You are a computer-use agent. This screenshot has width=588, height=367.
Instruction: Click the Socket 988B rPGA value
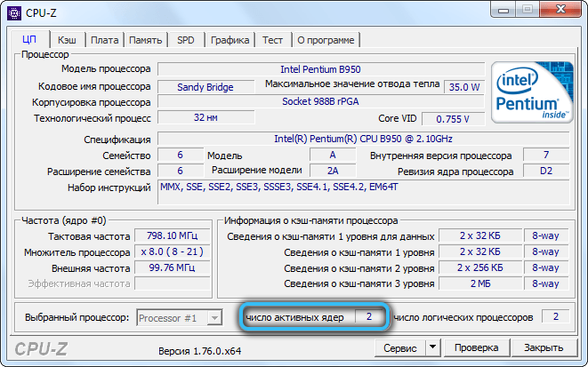tap(320, 101)
